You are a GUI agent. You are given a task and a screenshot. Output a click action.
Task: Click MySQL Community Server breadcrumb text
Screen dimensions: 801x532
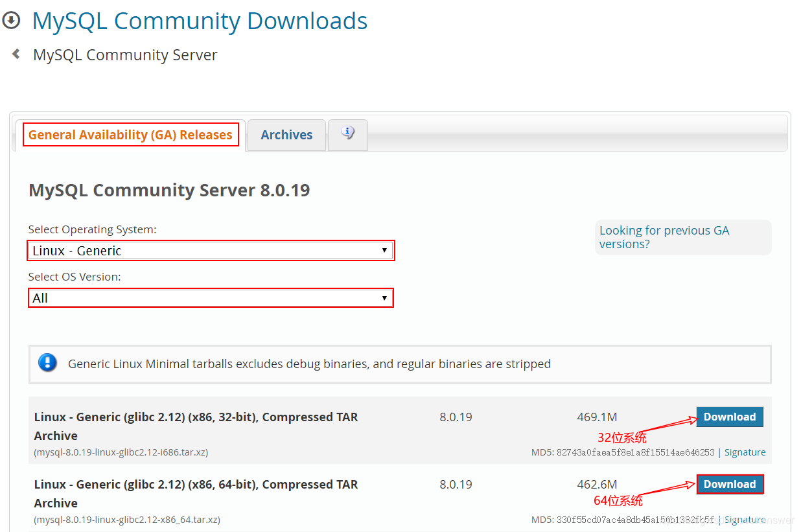pyautogui.click(x=125, y=55)
